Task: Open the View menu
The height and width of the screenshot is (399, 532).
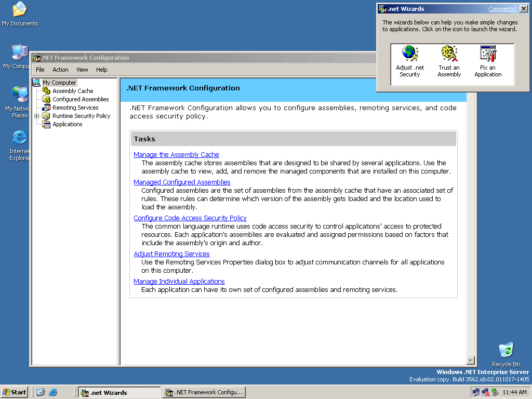Action: click(82, 70)
